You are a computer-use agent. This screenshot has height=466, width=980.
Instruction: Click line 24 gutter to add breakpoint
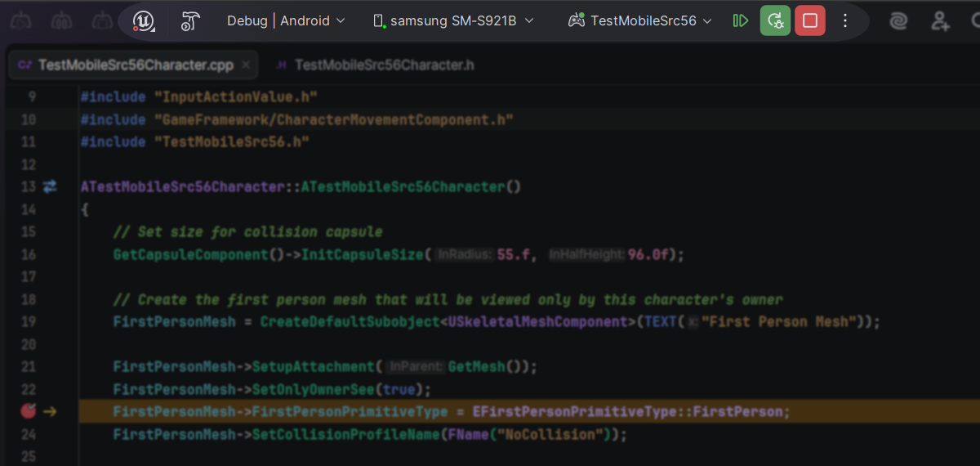(x=29, y=434)
